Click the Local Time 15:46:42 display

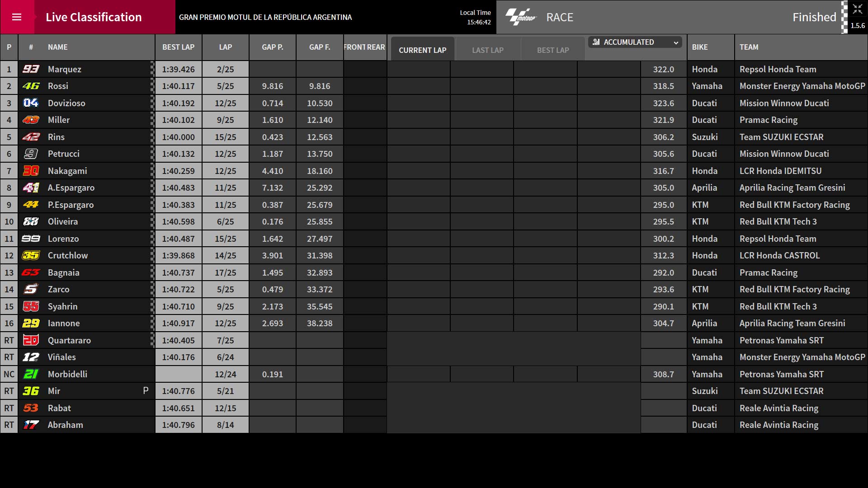coord(475,17)
